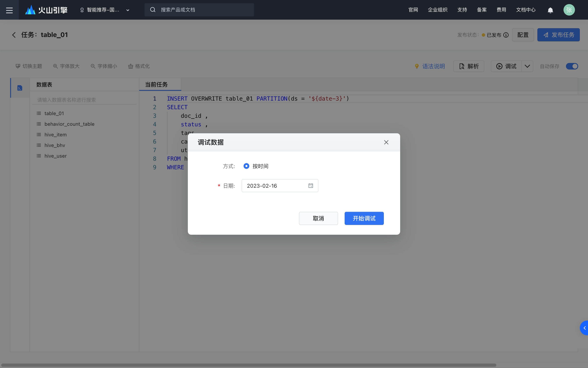Cancel the debug dialog with 取消
The height and width of the screenshot is (368, 588).
click(318, 218)
